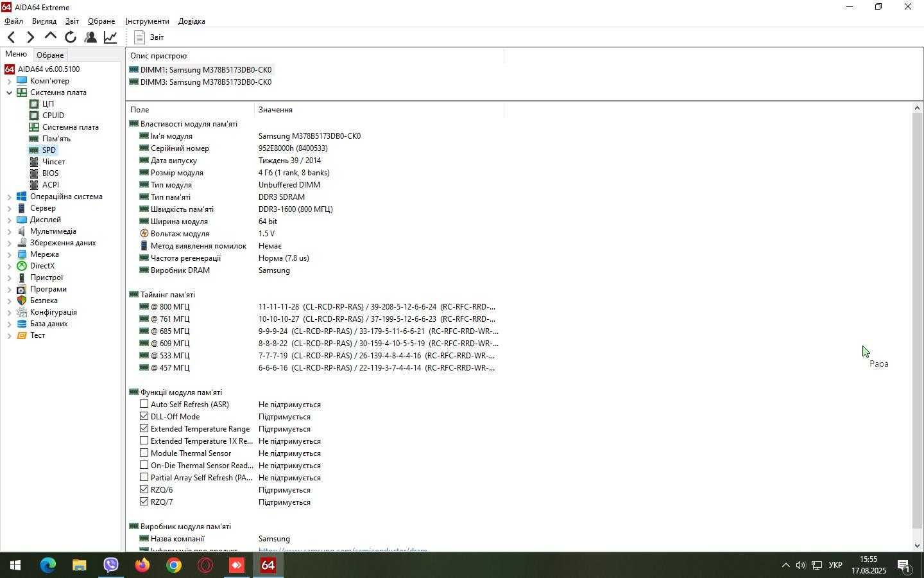Click the Звіт report toolbar button
This screenshot has width=924, height=578.
(x=149, y=37)
